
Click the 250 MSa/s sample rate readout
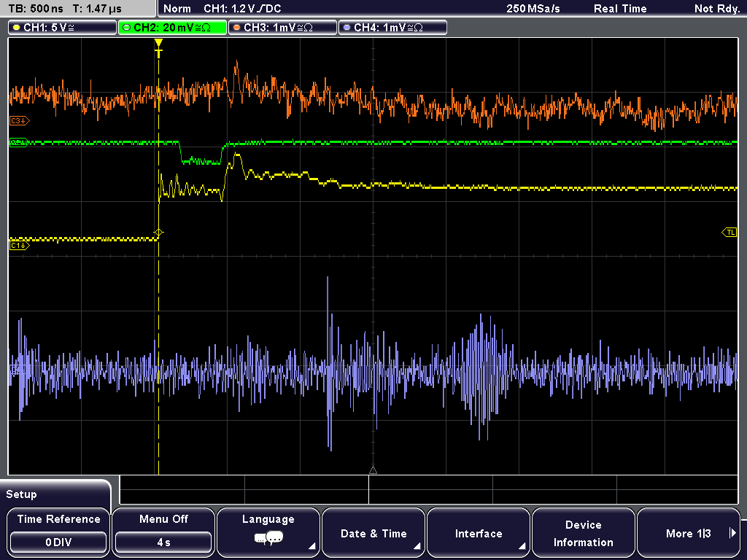click(533, 9)
